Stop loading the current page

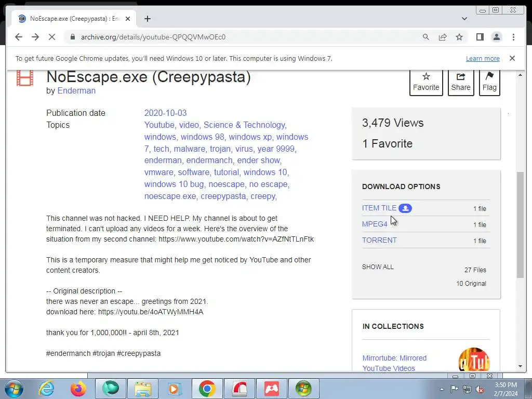(52, 37)
